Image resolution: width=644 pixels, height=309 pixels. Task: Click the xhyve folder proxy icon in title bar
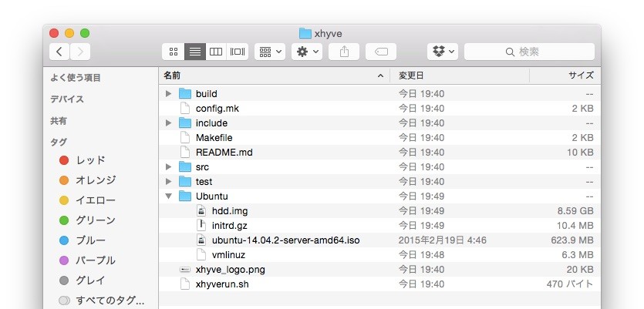point(305,33)
